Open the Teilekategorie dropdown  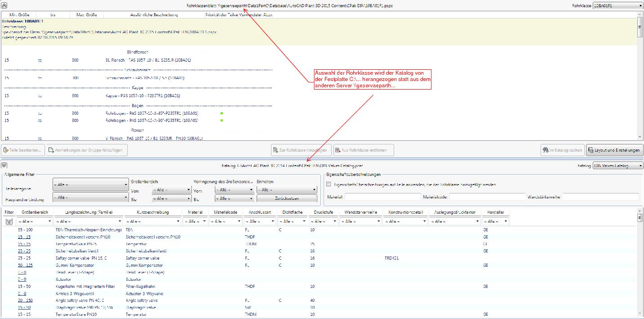point(91,184)
